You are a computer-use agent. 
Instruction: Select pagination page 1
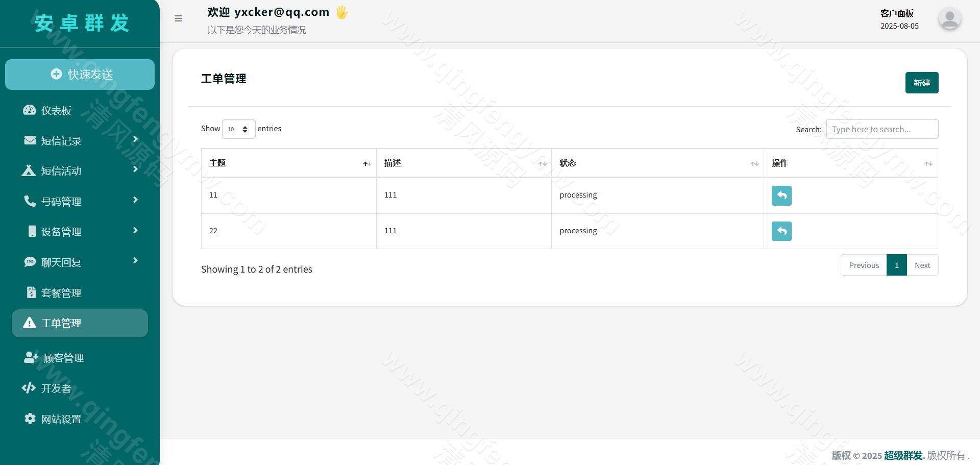click(x=897, y=265)
